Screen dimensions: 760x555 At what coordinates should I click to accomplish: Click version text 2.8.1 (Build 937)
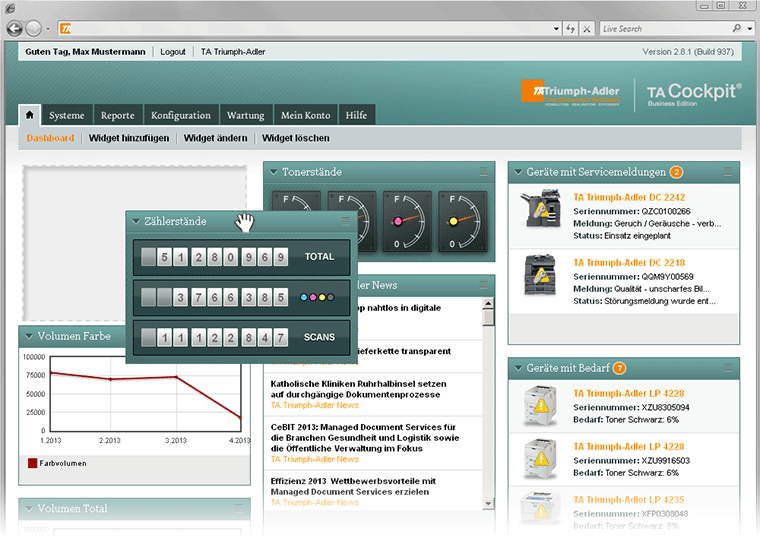[688, 52]
